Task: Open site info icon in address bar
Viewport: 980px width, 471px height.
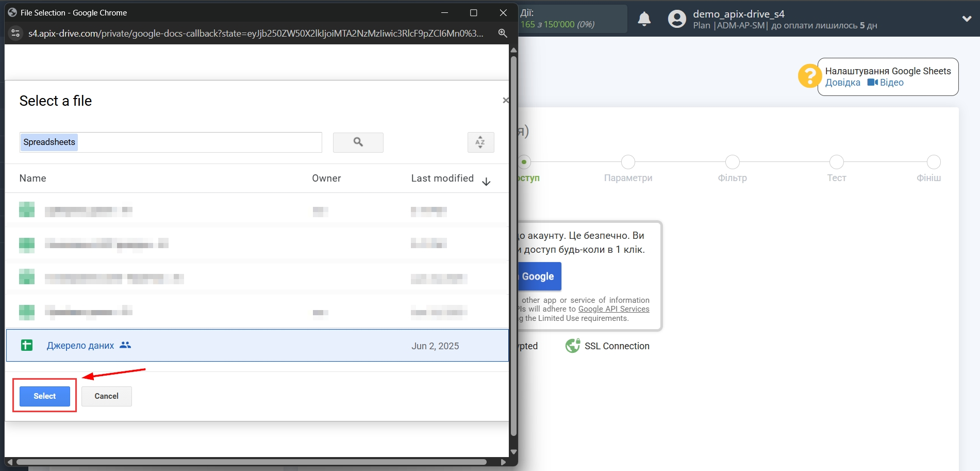Action: click(15, 33)
